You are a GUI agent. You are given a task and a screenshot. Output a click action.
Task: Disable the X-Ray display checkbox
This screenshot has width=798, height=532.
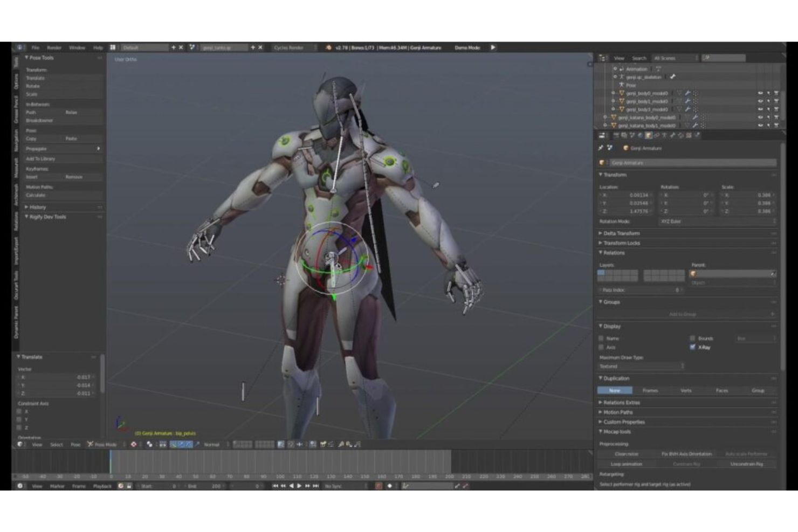692,347
